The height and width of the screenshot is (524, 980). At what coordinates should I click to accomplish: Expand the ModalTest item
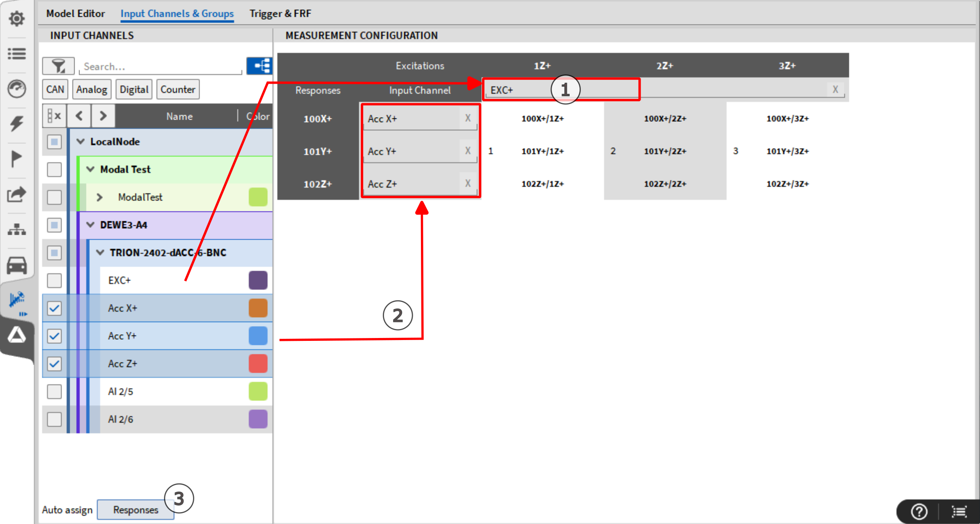coord(99,197)
